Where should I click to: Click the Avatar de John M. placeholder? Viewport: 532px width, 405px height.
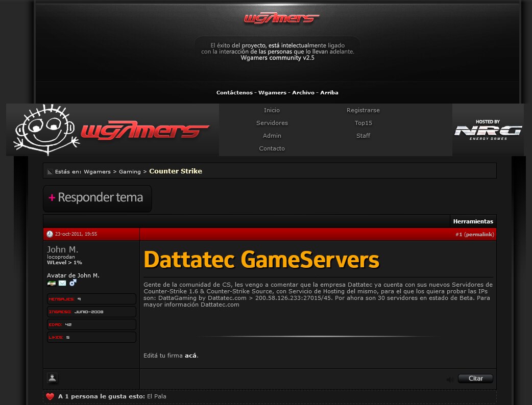[73, 275]
